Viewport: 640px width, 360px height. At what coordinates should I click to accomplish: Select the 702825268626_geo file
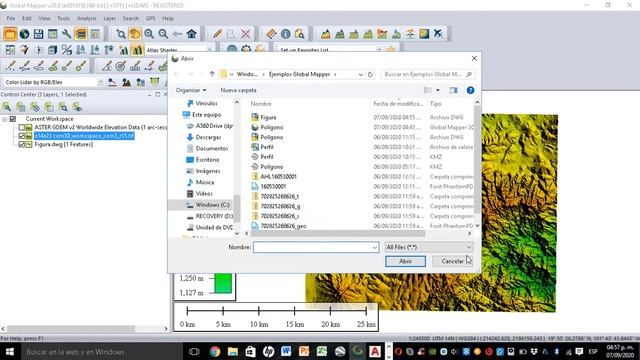(283, 226)
